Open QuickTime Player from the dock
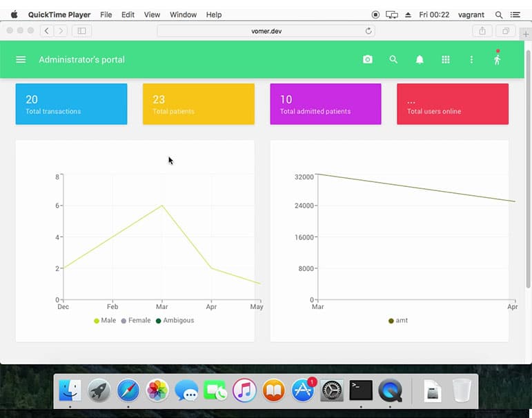The height and width of the screenshot is (418, 532). click(390, 390)
